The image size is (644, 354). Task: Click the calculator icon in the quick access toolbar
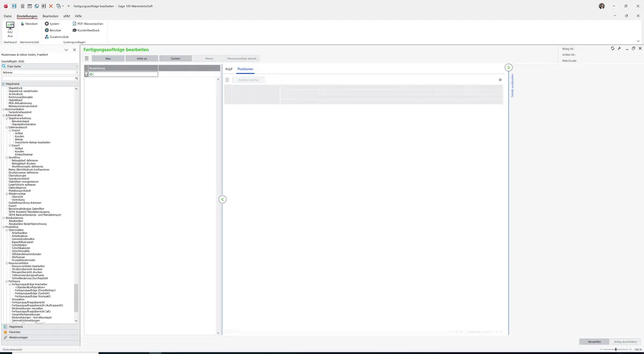tap(21, 5)
